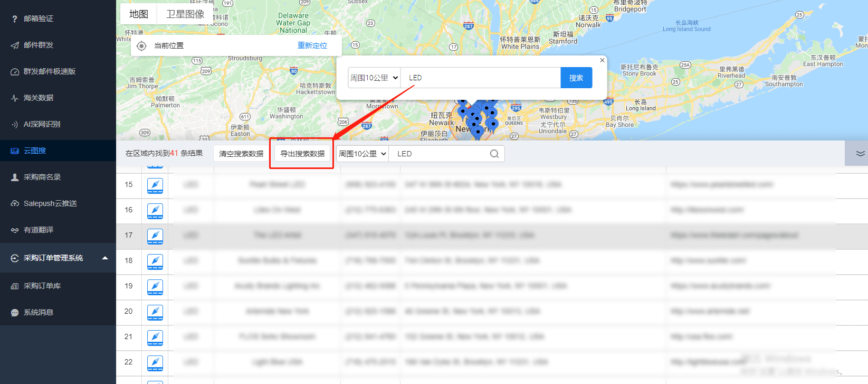Click the cloud icon for Salepush云推送
The height and width of the screenshot is (384, 868).
15,204
